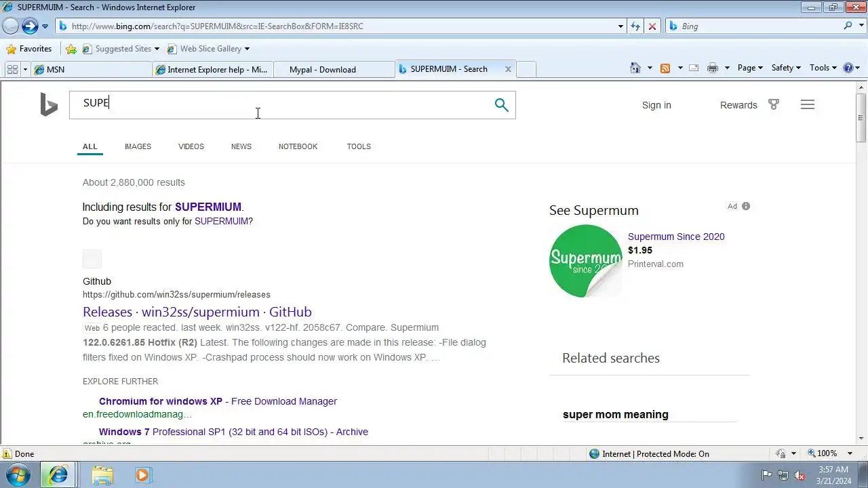Open the search provider dropdown arrow
This screenshot has height=488, width=868.
click(x=860, y=26)
